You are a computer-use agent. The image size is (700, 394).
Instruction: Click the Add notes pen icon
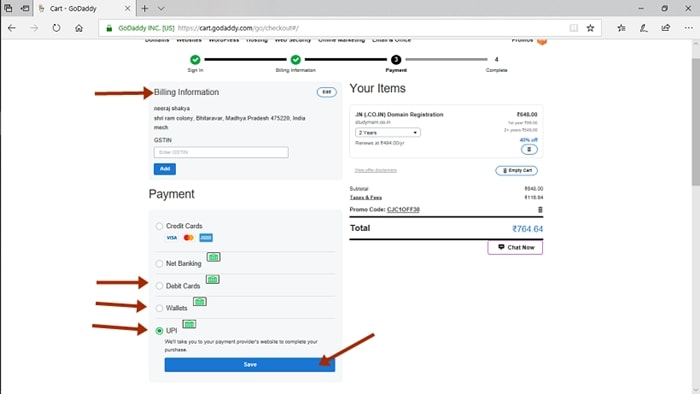pyautogui.click(x=643, y=28)
